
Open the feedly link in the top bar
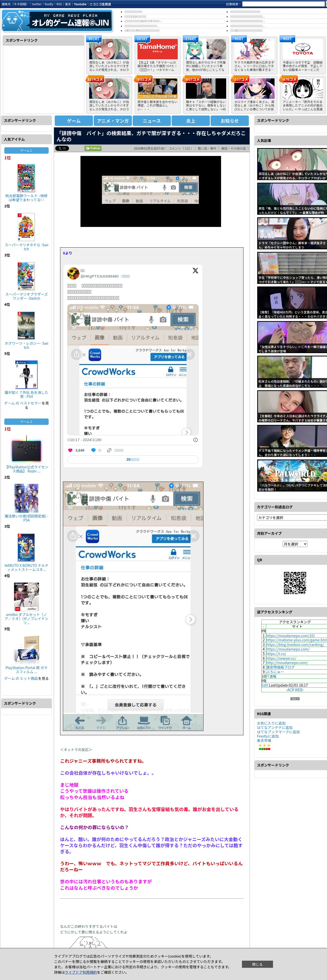(x=49, y=4)
